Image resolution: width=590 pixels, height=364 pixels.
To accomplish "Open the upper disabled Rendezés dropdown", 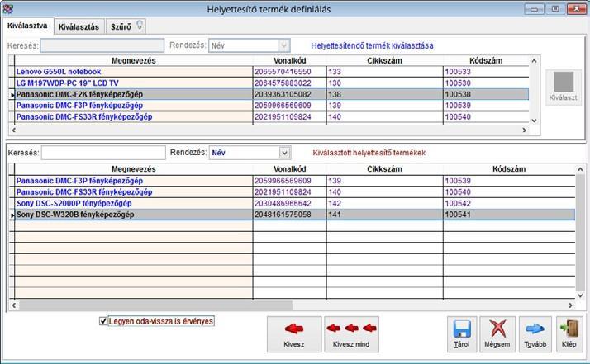I will pos(285,45).
